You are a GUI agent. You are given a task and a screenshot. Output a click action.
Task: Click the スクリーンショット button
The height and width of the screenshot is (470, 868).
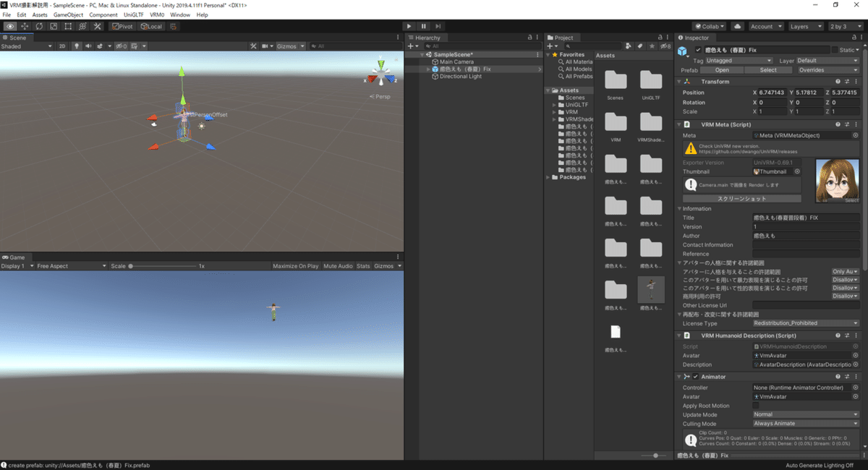(742, 198)
